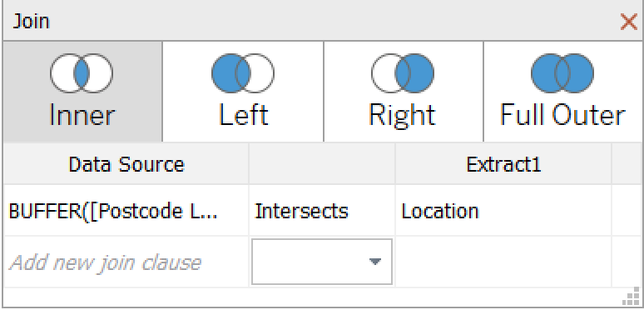Screen dimensions: 644x310
Task: Select the Inner join Venn diagram icon
Action: click(82, 73)
